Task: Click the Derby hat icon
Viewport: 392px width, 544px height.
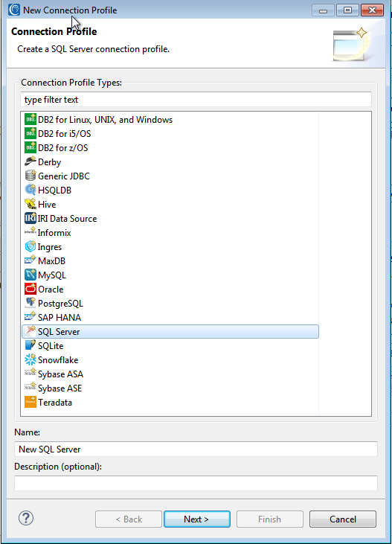Action: [x=30, y=161]
